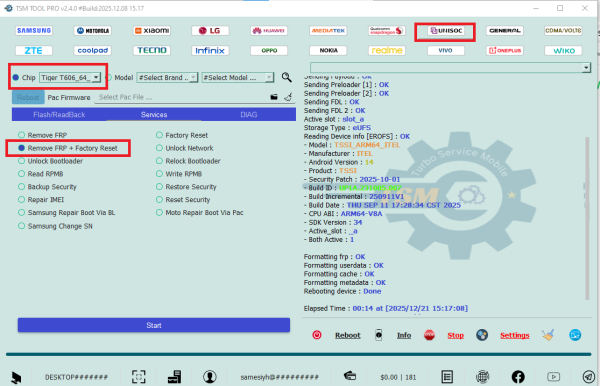Viewport: 600px width, 386px height.
Task: Select the Coolpad brand logo
Action: (93, 50)
